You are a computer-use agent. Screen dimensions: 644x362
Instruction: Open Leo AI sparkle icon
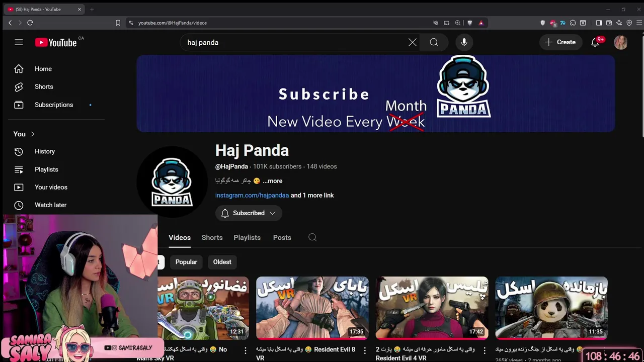tap(619, 23)
